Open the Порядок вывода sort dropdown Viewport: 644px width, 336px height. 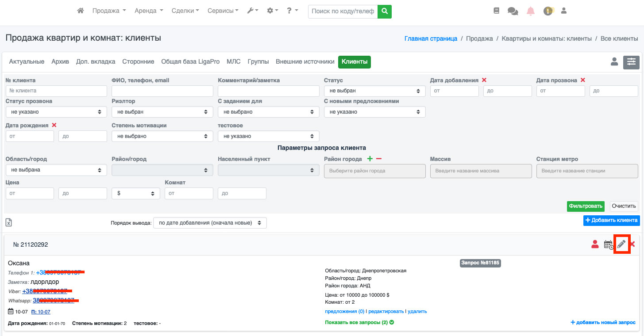pyautogui.click(x=210, y=223)
